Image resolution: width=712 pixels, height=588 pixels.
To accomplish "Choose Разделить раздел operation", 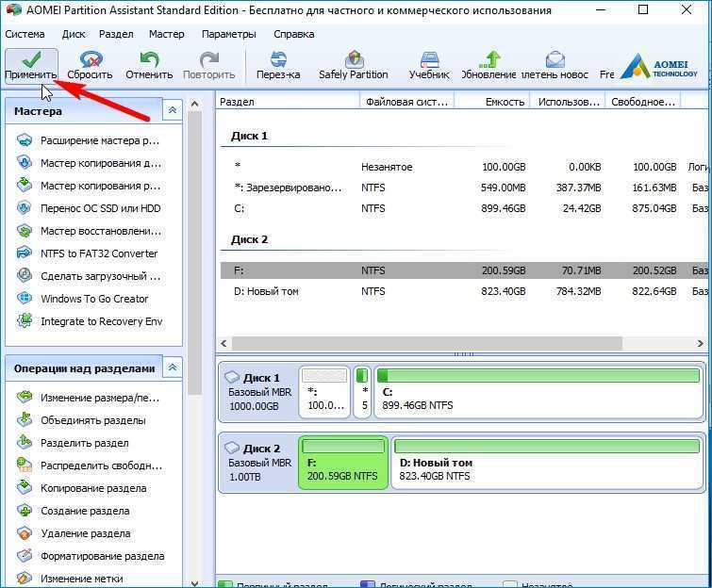I will point(73,443).
